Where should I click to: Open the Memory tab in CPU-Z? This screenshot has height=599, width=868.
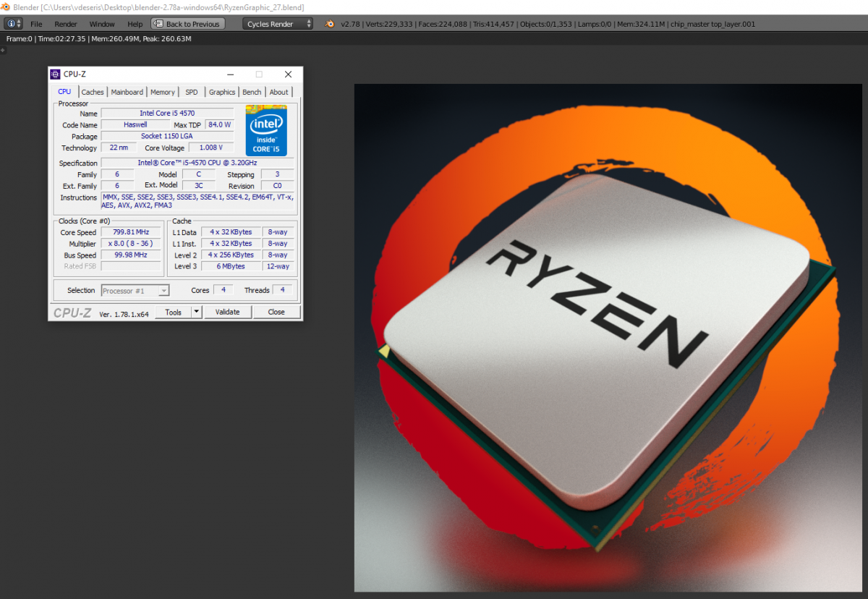163,92
